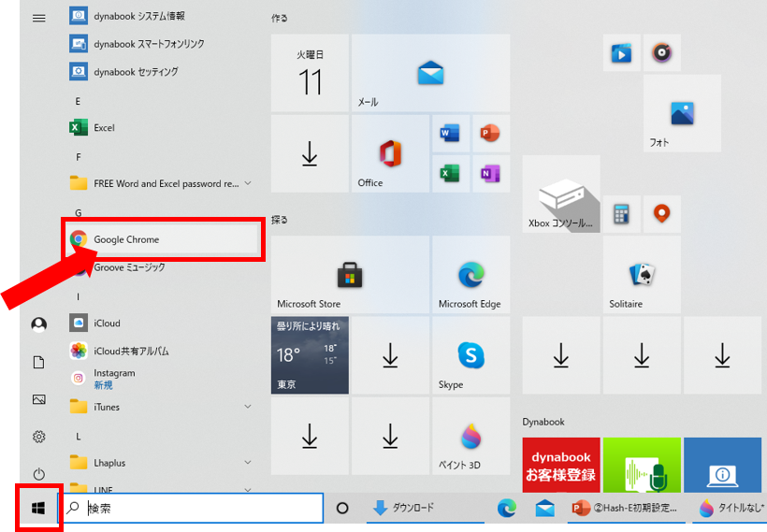The width and height of the screenshot is (767, 532).
Task: Switch to タイトルなし Paint 3D taskbar window
Action: click(x=731, y=508)
